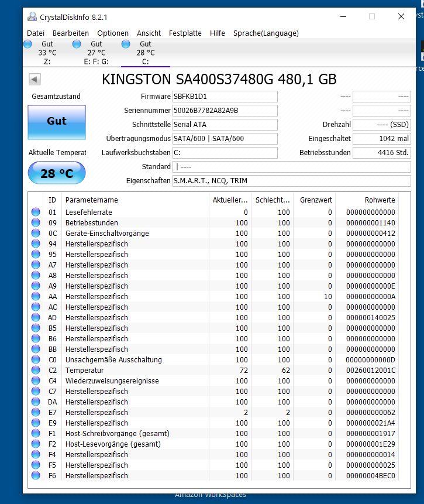Viewport: 424px width, 504px height.
Task: Click the 28 °C temperature button
Action: click(57, 173)
